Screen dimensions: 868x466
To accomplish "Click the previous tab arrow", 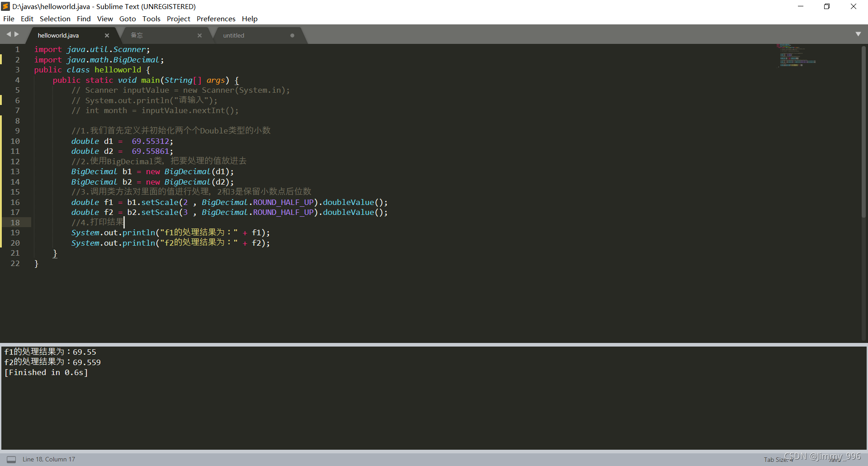I will click(x=8, y=34).
